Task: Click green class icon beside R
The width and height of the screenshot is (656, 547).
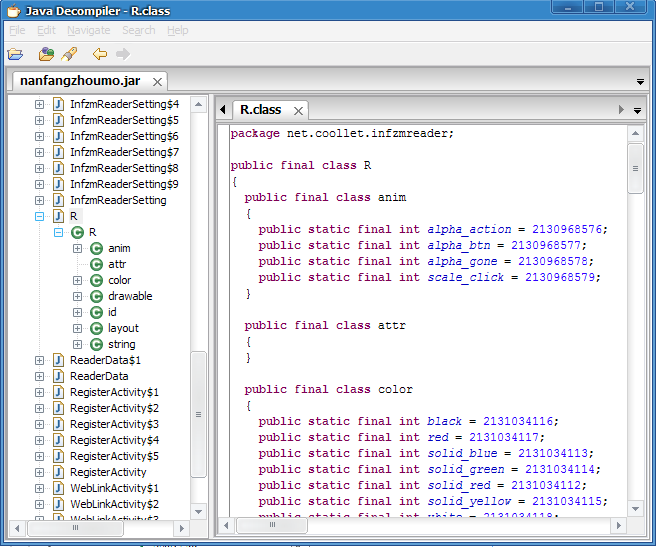Action: coord(77,232)
